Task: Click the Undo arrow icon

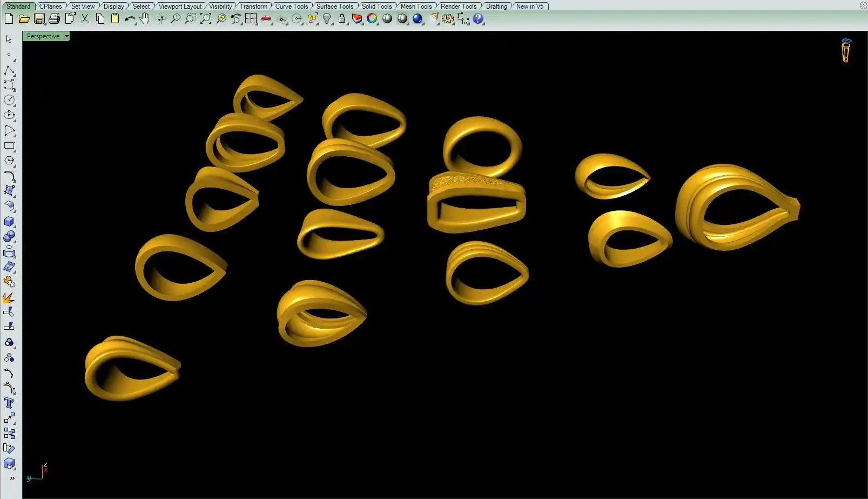Action: tap(130, 19)
